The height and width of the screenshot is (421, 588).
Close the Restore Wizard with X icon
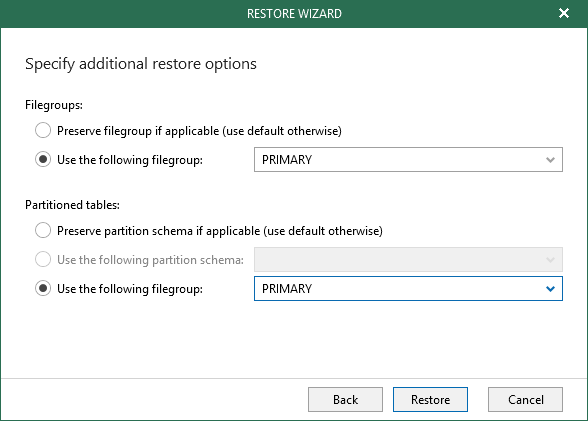coord(564,13)
